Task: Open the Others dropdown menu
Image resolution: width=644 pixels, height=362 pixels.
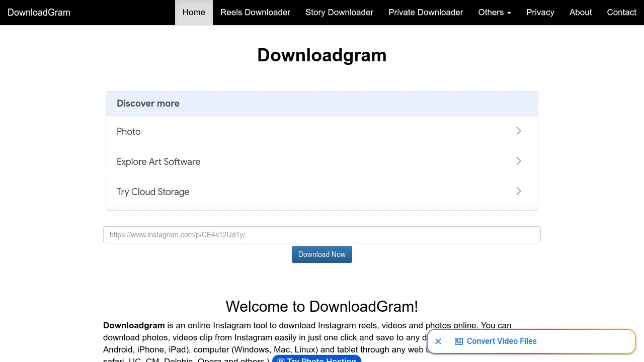Action: 495,13
